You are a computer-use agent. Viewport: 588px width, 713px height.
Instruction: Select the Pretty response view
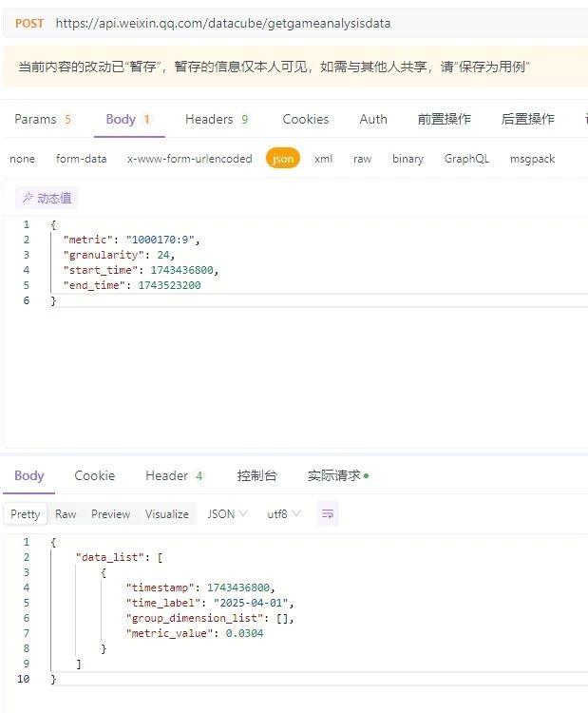[26, 513]
